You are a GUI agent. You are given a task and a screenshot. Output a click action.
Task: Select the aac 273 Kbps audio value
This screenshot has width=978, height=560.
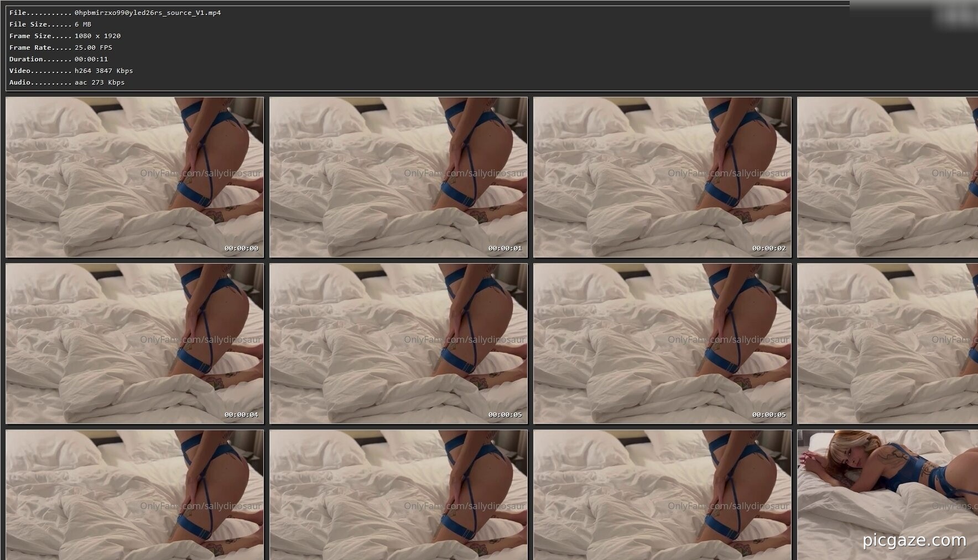tap(100, 82)
